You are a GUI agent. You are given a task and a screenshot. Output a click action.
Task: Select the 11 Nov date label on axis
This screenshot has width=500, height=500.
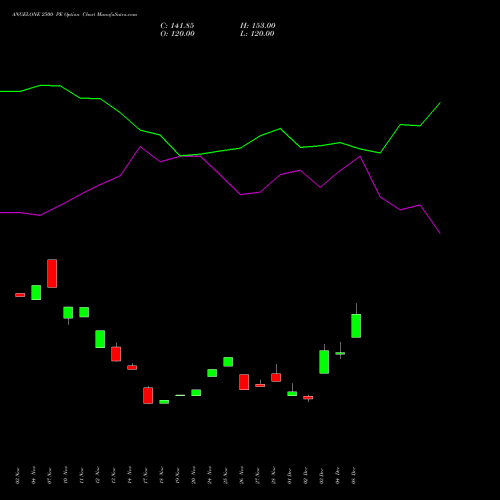tap(82, 475)
